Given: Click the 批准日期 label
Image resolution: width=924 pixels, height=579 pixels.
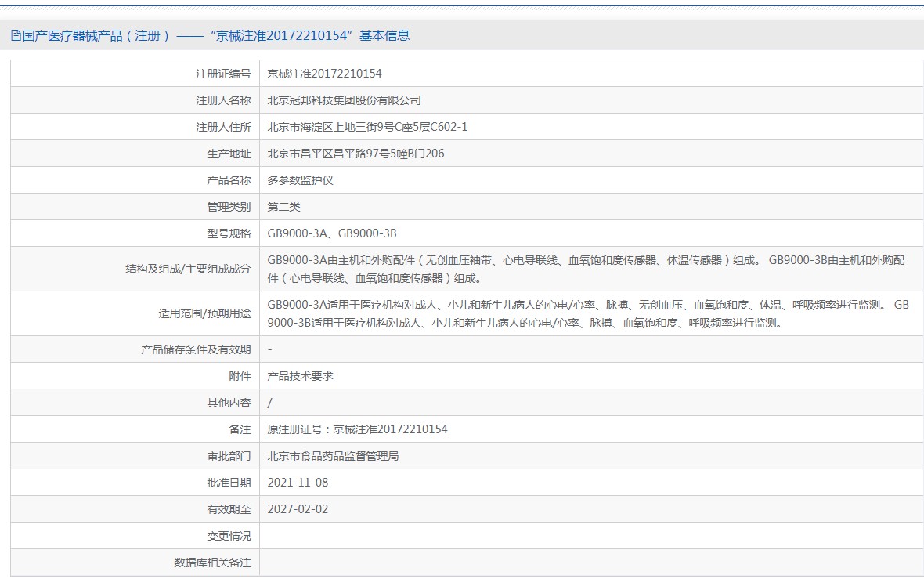Looking at the screenshot, I should (x=229, y=483).
